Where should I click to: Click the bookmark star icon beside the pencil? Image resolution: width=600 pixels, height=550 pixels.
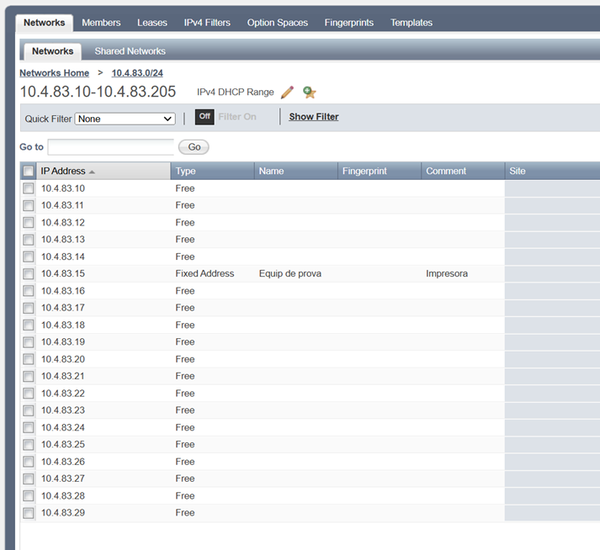[x=309, y=92]
